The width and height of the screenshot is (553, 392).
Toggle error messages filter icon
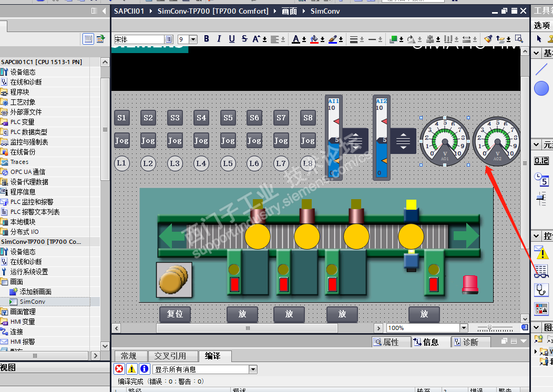tap(119, 369)
